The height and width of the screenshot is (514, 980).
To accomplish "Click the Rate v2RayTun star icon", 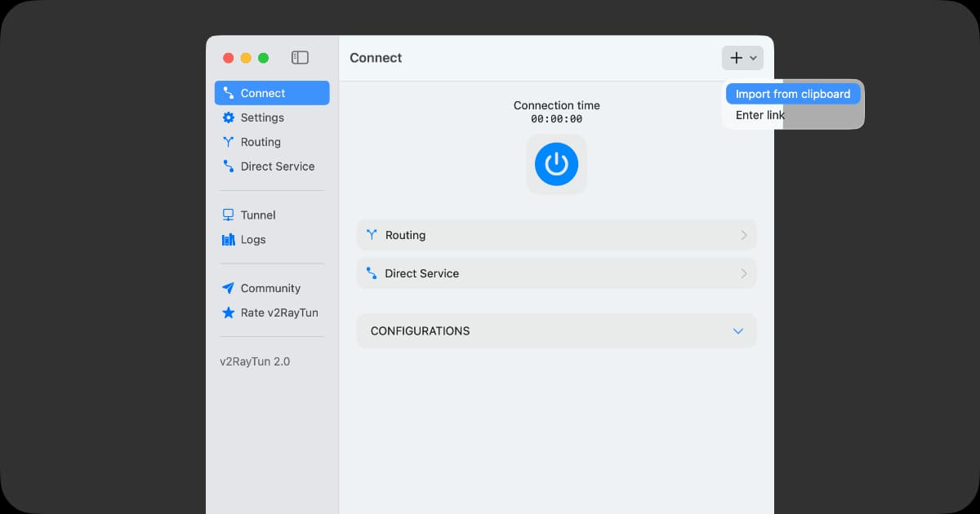I will click(229, 313).
